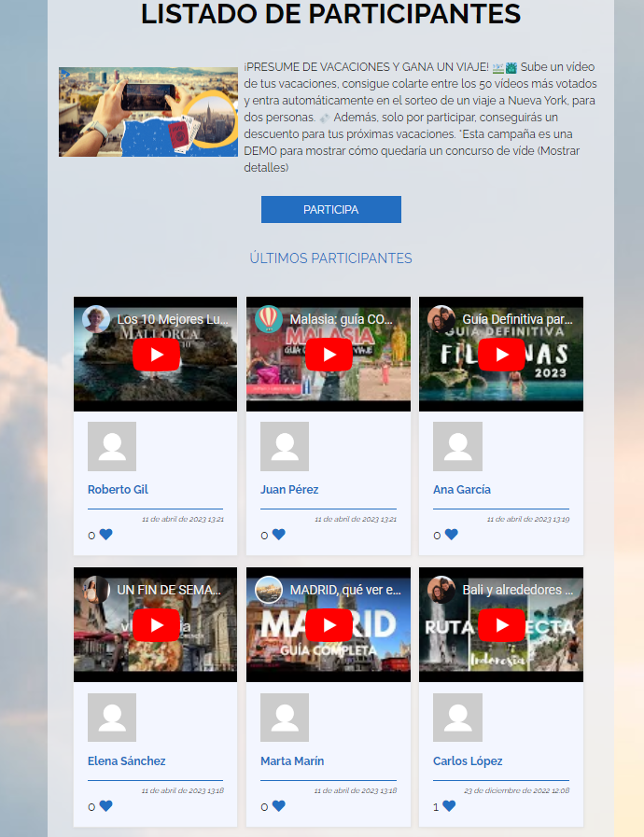Click the contest promo image
This screenshot has width=644, height=837.
point(148,112)
